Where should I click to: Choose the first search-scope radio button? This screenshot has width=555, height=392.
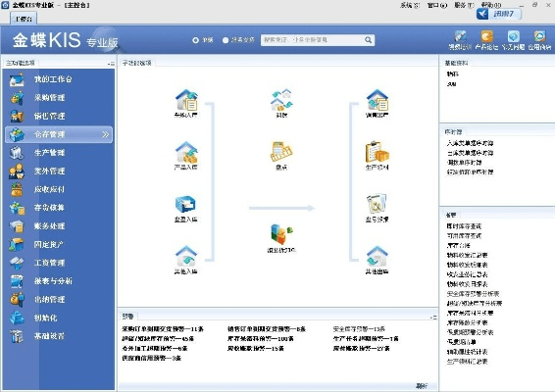tap(195, 40)
